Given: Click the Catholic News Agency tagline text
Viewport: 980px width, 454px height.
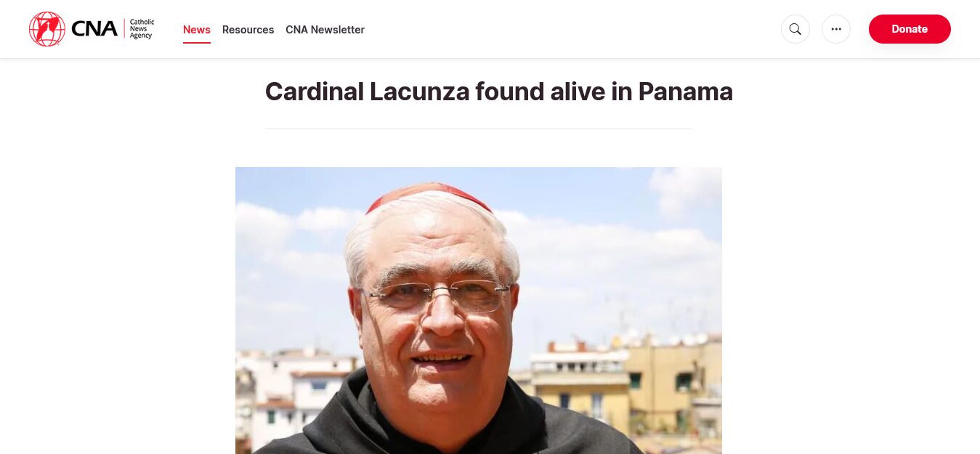Looking at the screenshot, I should (x=142, y=29).
